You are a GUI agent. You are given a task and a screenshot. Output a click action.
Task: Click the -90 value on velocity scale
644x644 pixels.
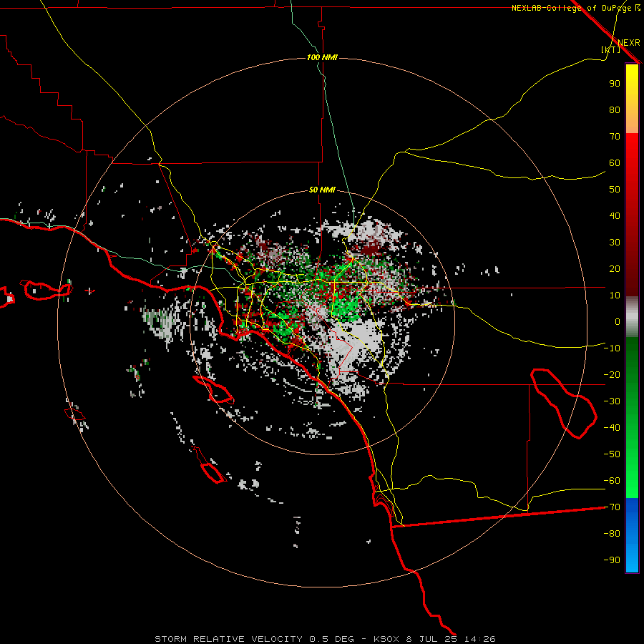(612, 560)
